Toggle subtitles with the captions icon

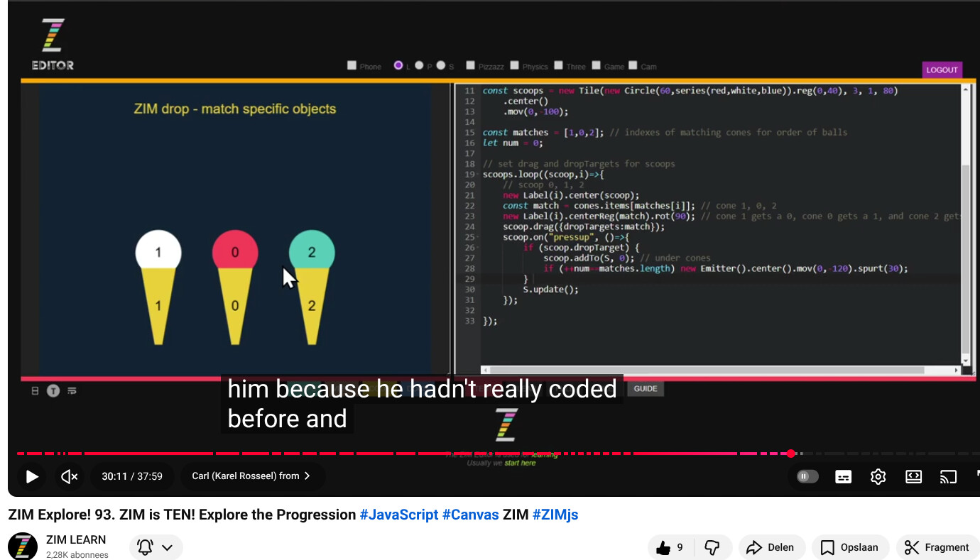(x=843, y=476)
